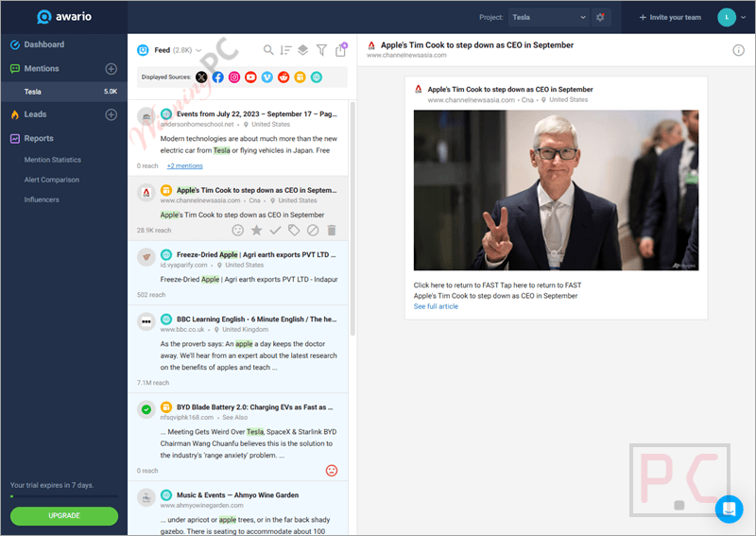Screen dimensions: 756x536
Task: Expand the account menu chevron
Action: (744, 17)
